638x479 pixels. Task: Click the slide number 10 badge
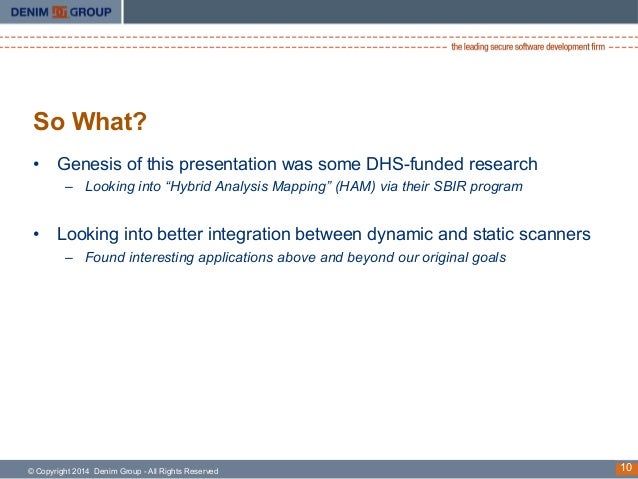coord(626,468)
